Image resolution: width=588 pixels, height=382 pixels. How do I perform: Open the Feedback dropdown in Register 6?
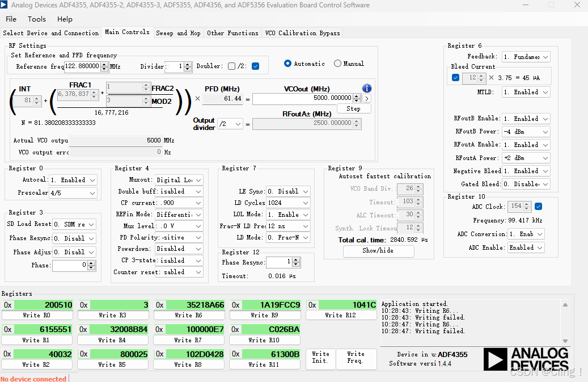click(526, 57)
